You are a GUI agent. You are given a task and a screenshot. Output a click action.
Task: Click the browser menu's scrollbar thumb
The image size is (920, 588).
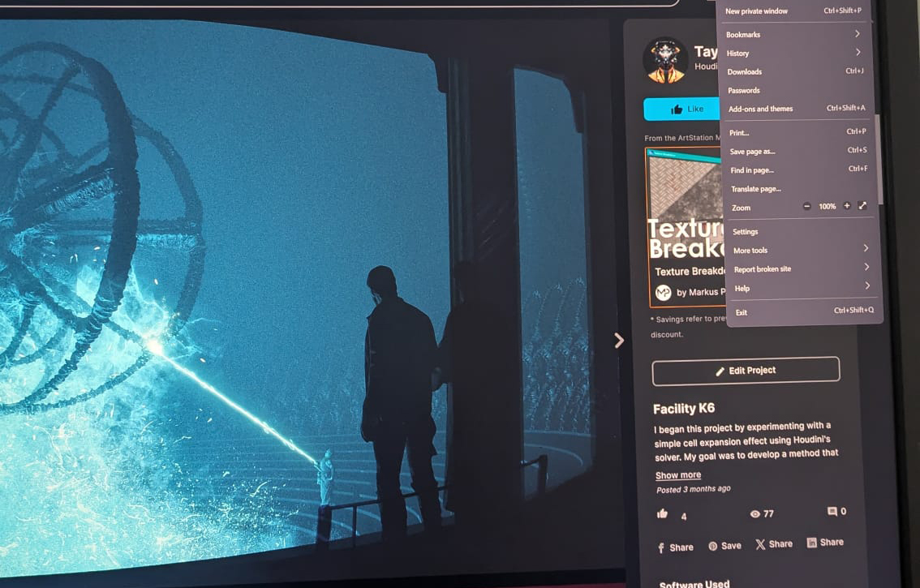coord(879,158)
